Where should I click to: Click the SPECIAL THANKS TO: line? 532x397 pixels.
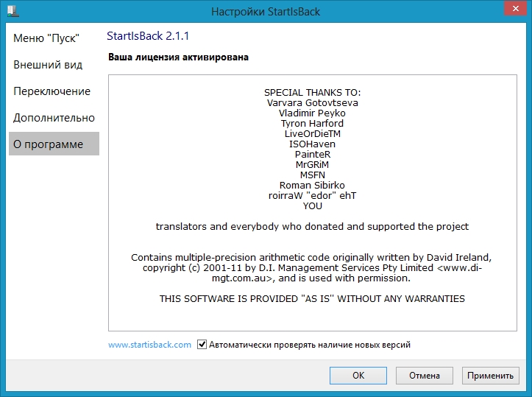pyautogui.click(x=313, y=92)
